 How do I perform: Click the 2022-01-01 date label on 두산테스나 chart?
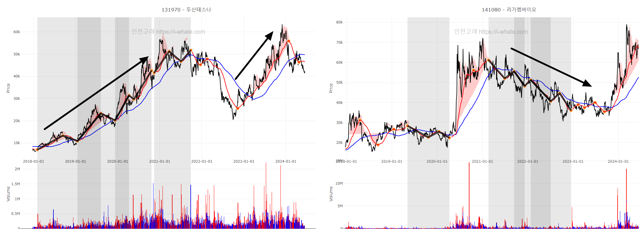coord(202,161)
